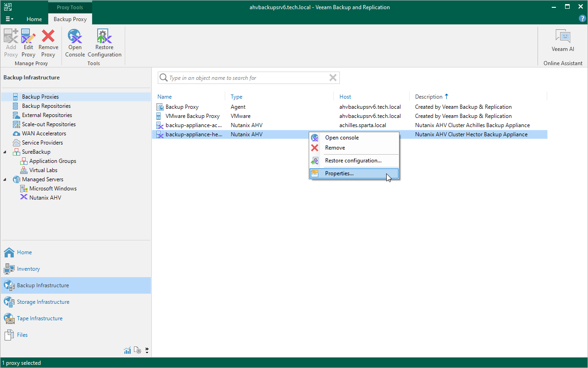Click the Nutanix AHV tree icon

point(24,198)
